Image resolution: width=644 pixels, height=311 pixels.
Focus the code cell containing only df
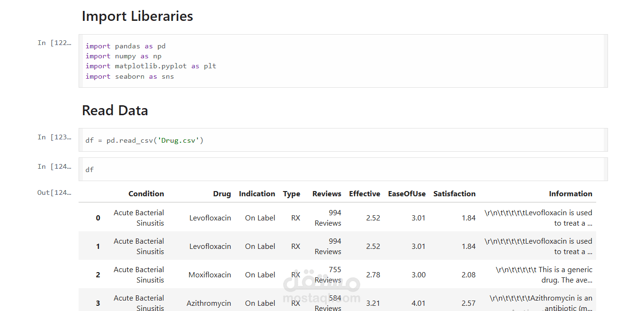[x=343, y=169]
